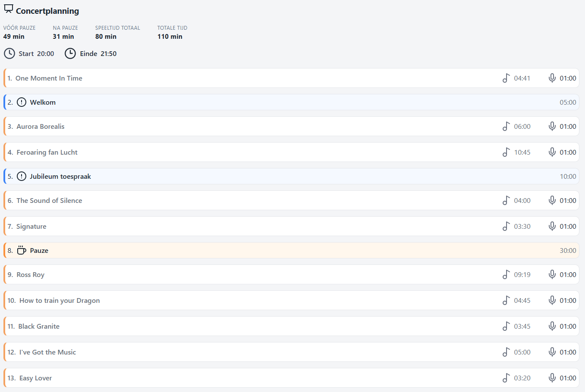Click the alert icon next to Jubileum toespraak
Viewport: 585px width, 392px height.
pos(22,176)
